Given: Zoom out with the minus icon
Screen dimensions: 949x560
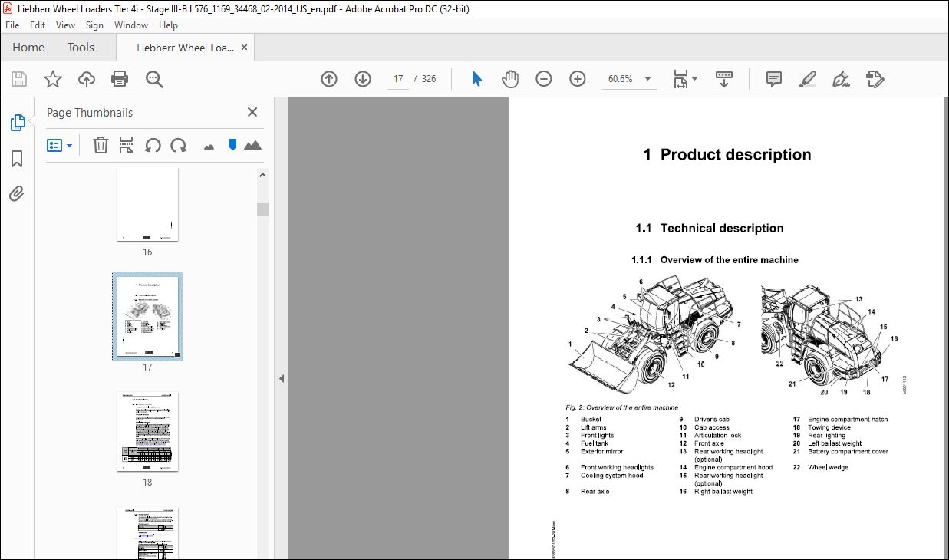Looking at the screenshot, I should point(544,78).
